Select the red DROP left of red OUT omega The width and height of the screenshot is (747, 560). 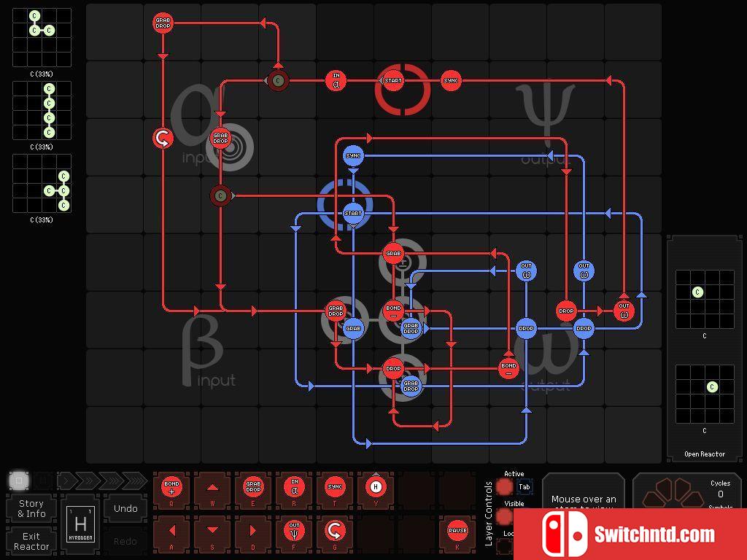point(566,311)
